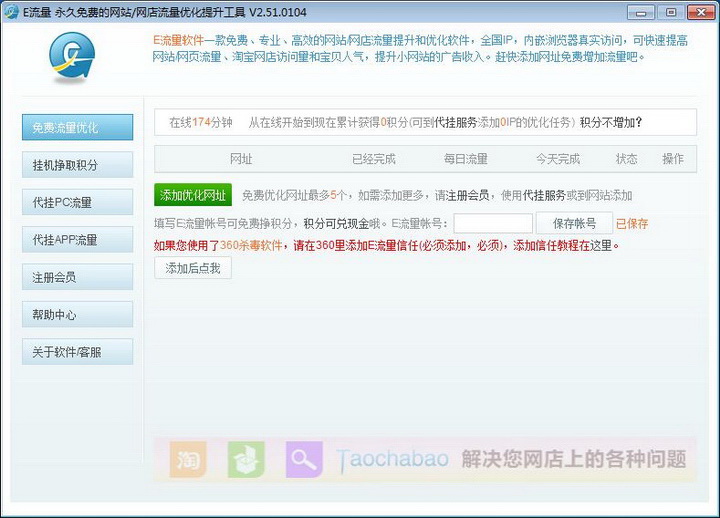Click the orange 淘 banner icon
The height and width of the screenshot is (518, 720).
coord(188,459)
